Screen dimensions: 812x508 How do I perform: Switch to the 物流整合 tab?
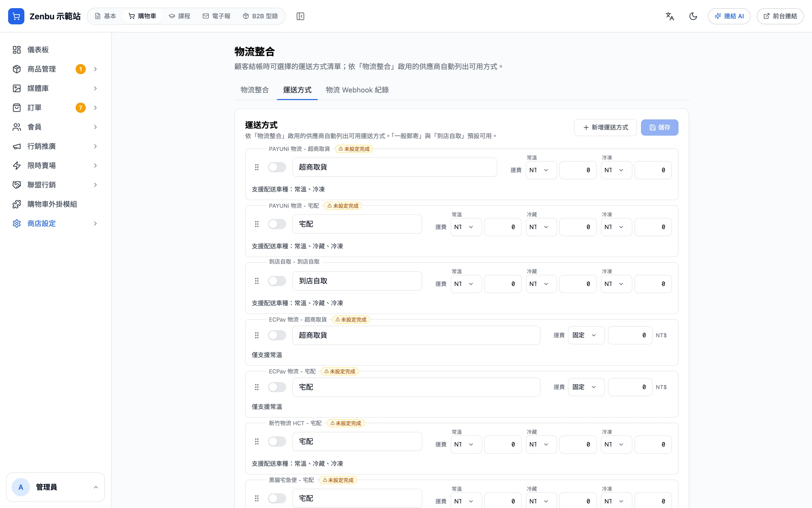coord(255,90)
